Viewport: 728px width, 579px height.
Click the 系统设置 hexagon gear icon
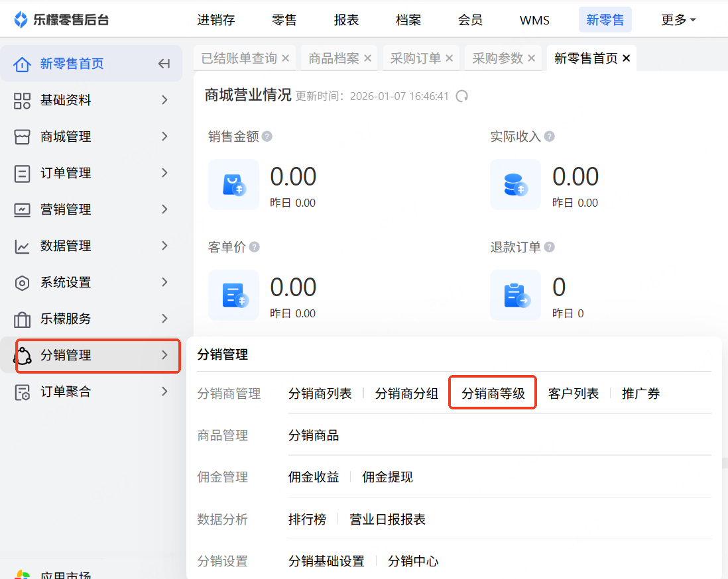tap(22, 282)
